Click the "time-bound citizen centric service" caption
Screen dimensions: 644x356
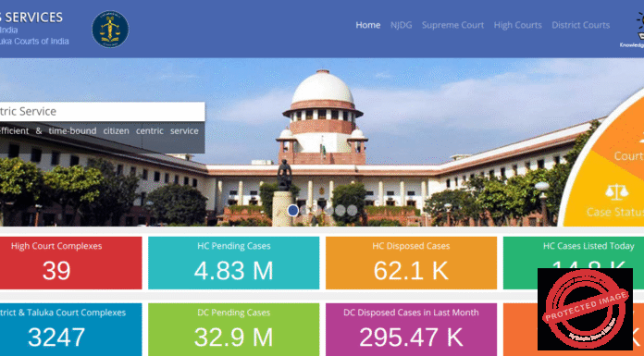[123, 131]
